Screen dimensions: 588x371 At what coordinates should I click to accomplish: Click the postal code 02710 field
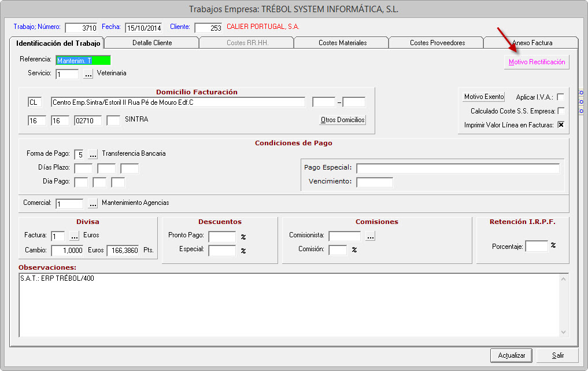pos(88,120)
